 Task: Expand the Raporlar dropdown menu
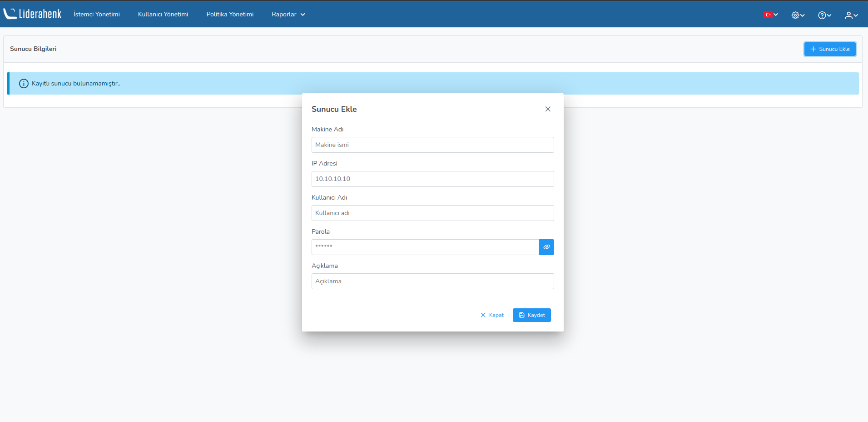pyautogui.click(x=288, y=15)
